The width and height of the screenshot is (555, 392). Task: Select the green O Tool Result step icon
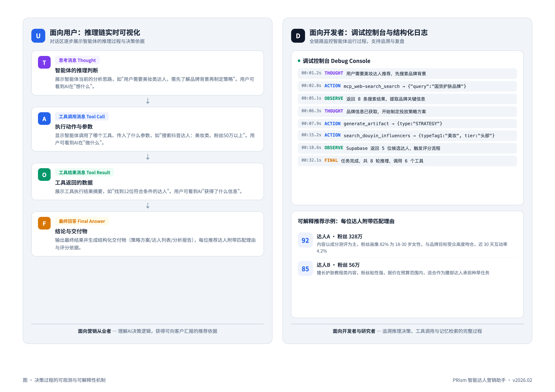pos(44,175)
